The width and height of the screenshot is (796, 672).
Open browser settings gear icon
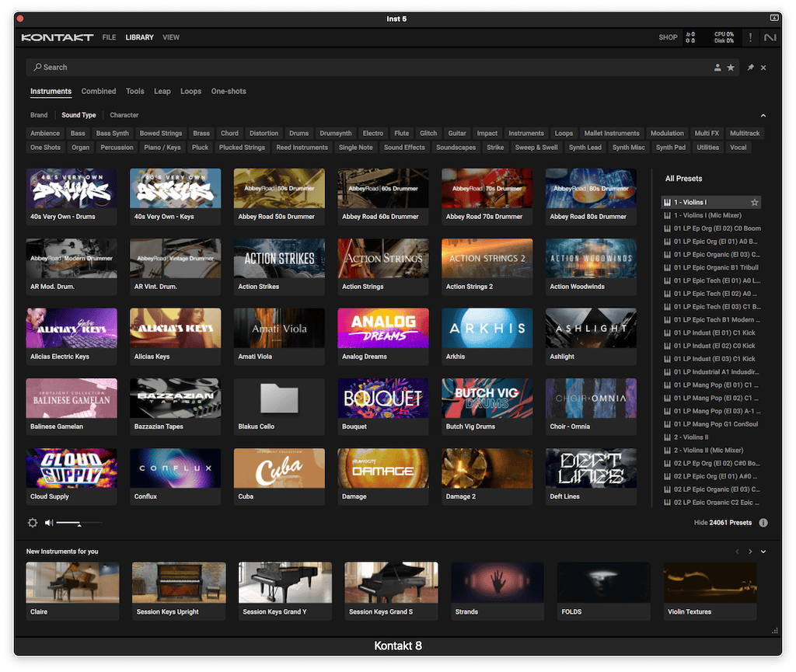(x=33, y=523)
